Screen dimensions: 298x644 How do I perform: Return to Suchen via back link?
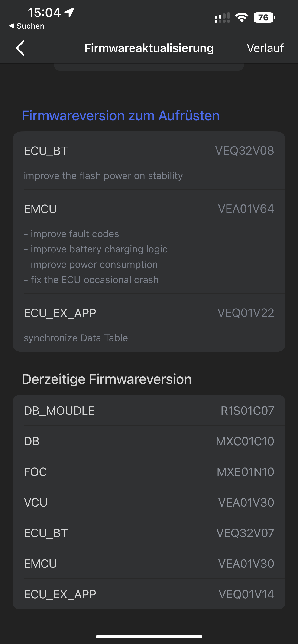coord(27,26)
